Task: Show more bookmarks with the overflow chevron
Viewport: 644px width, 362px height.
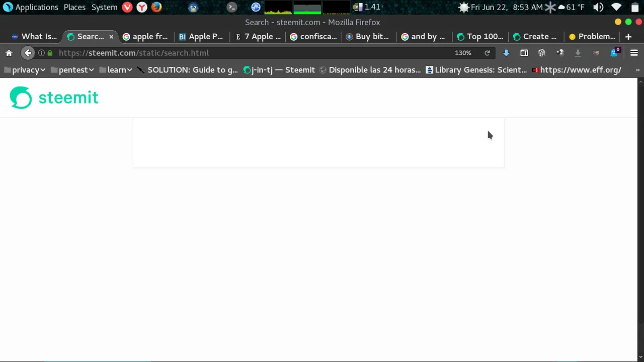Action: tap(638, 70)
